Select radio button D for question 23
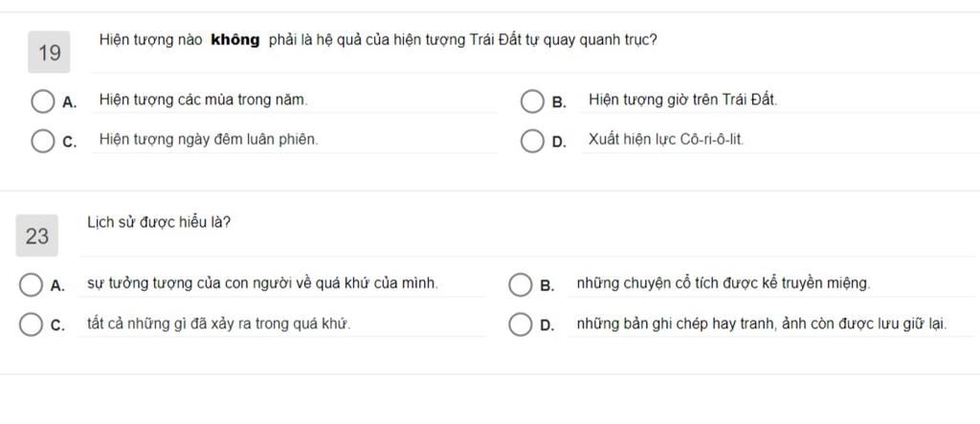Viewport: 980px width, 424px height. (520, 324)
